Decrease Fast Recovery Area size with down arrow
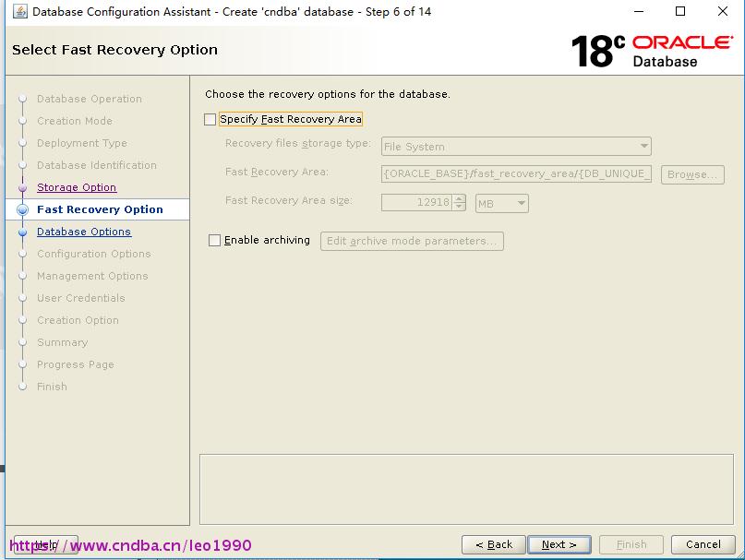This screenshot has width=745, height=560. click(459, 207)
